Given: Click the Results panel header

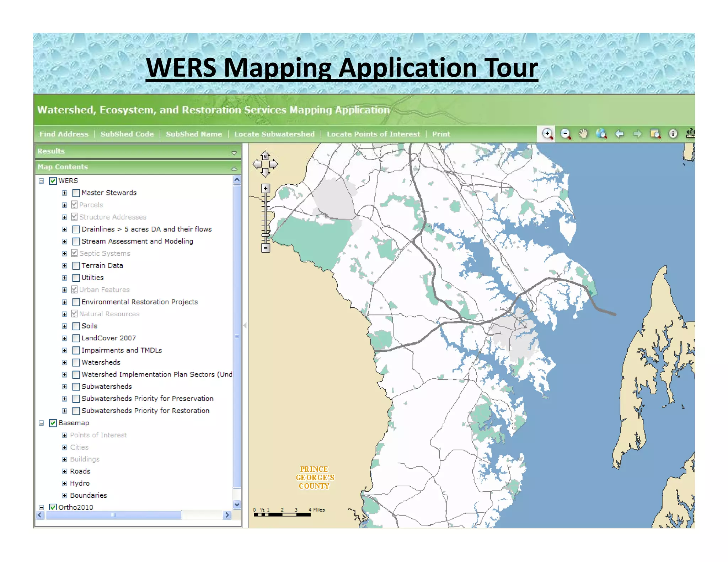Looking at the screenshot, I should click(138, 151).
